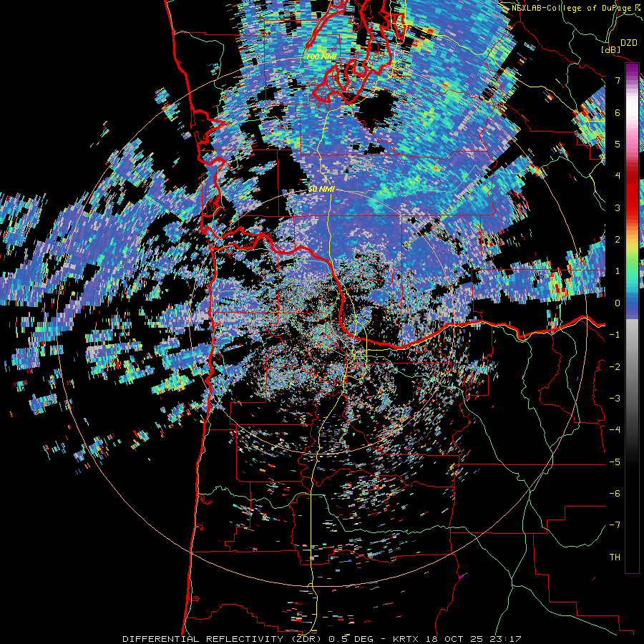Image resolution: width=644 pixels, height=644 pixels.
Task: Click the -7 value on the color scale
Action: click(615, 525)
